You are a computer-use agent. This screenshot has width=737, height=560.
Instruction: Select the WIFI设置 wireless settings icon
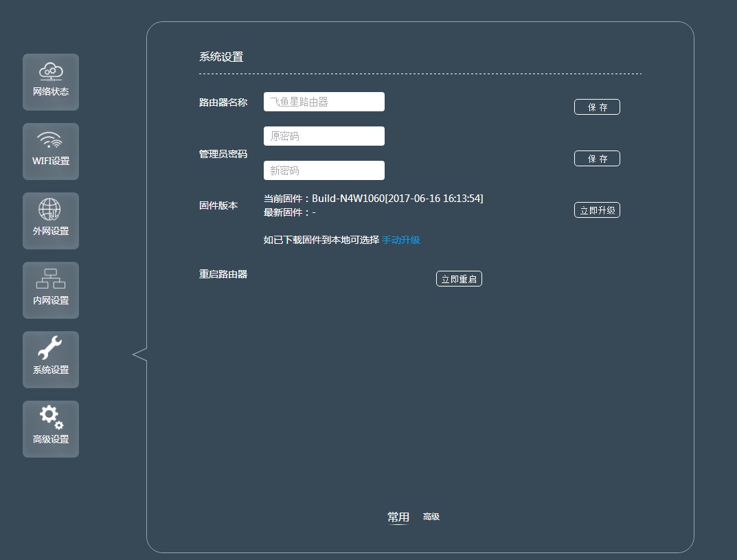50,151
